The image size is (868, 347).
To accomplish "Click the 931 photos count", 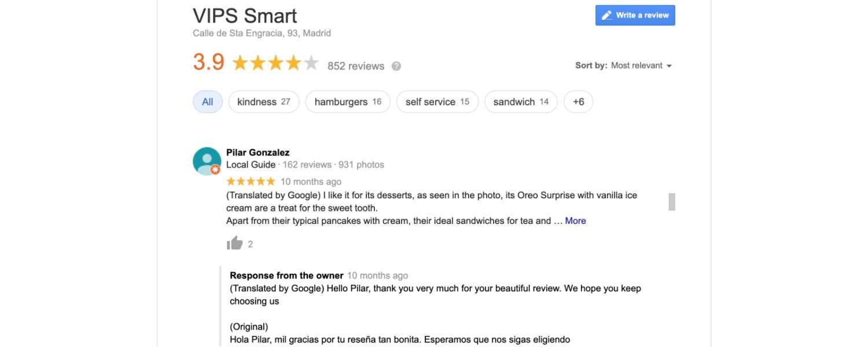I will (x=361, y=164).
